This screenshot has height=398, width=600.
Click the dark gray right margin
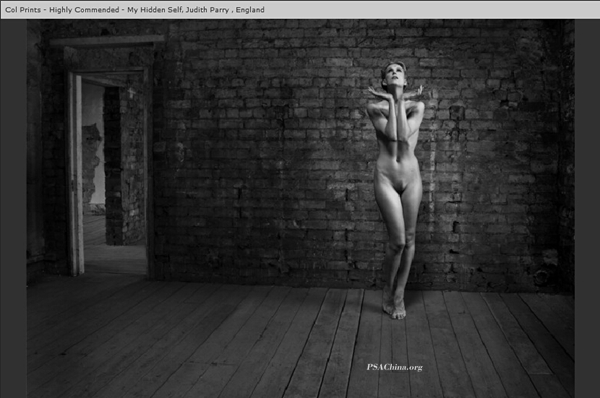587,209
